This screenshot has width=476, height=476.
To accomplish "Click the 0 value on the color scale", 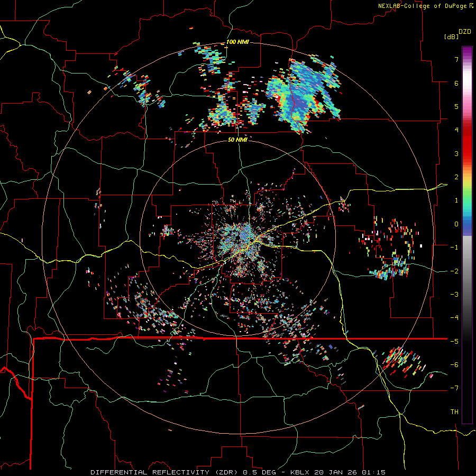I will pos(456,224).
